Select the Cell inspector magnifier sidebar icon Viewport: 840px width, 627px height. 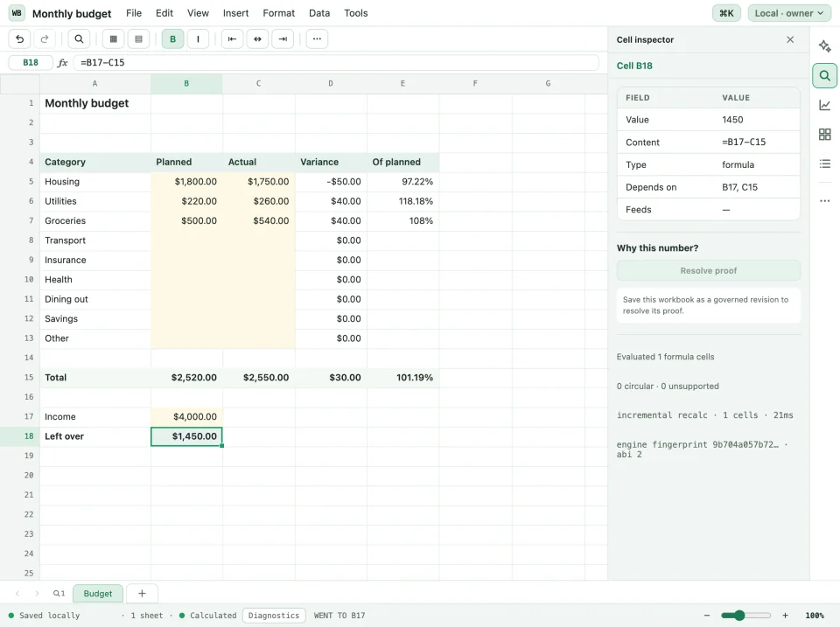[824, 75]
